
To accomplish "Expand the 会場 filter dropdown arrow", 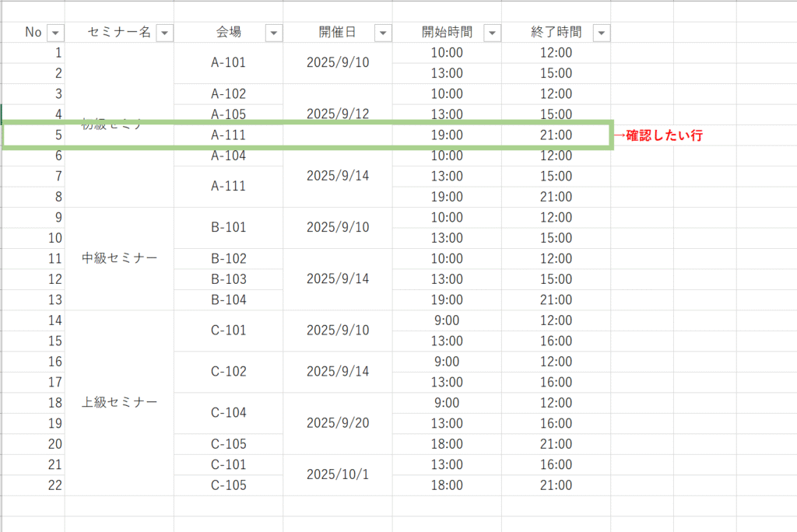I will pos(274,33).
